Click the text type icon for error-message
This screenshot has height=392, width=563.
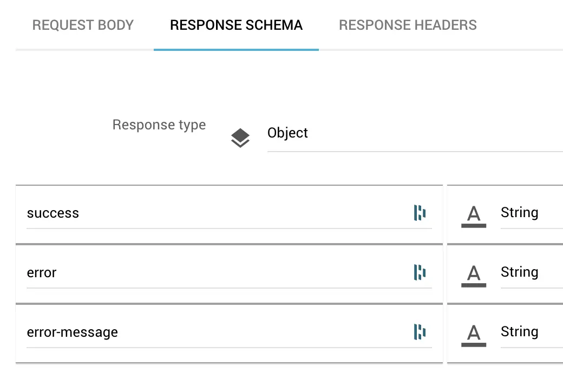474,334
